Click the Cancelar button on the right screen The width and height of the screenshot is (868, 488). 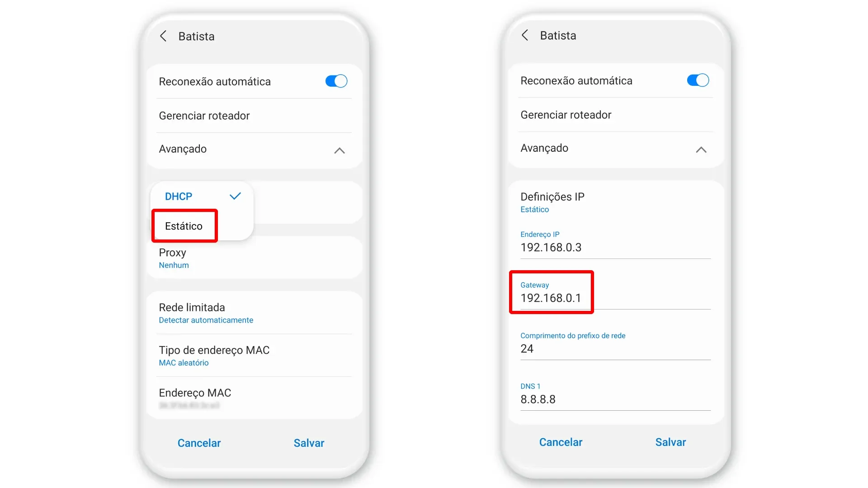(x=561, y=442)
